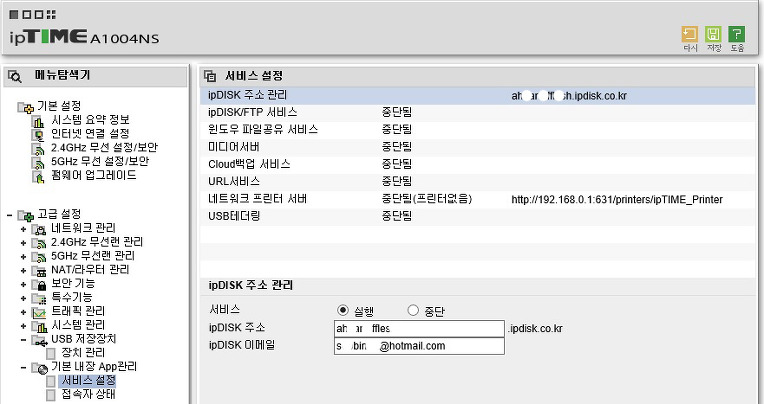
Task: Select the ipDISK 주소 관리 service row
Action: coord(477,96)
